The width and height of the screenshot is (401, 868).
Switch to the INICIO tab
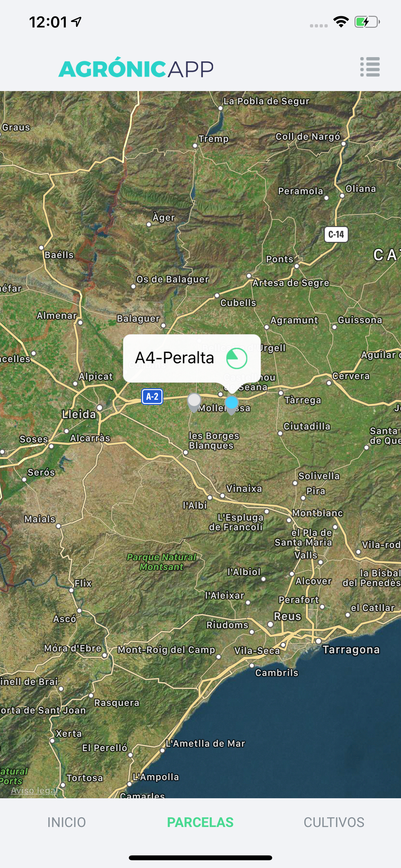point(67,822)
